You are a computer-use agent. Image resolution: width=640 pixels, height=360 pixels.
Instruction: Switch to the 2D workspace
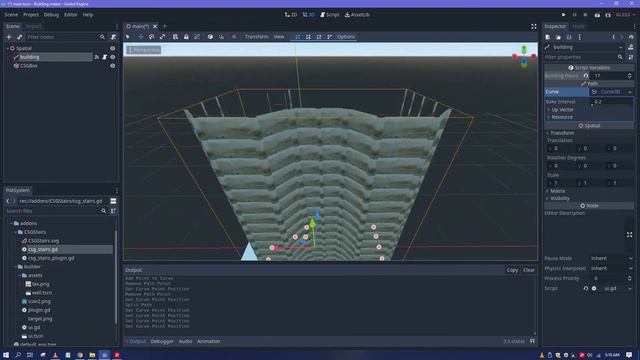point(291,15)
